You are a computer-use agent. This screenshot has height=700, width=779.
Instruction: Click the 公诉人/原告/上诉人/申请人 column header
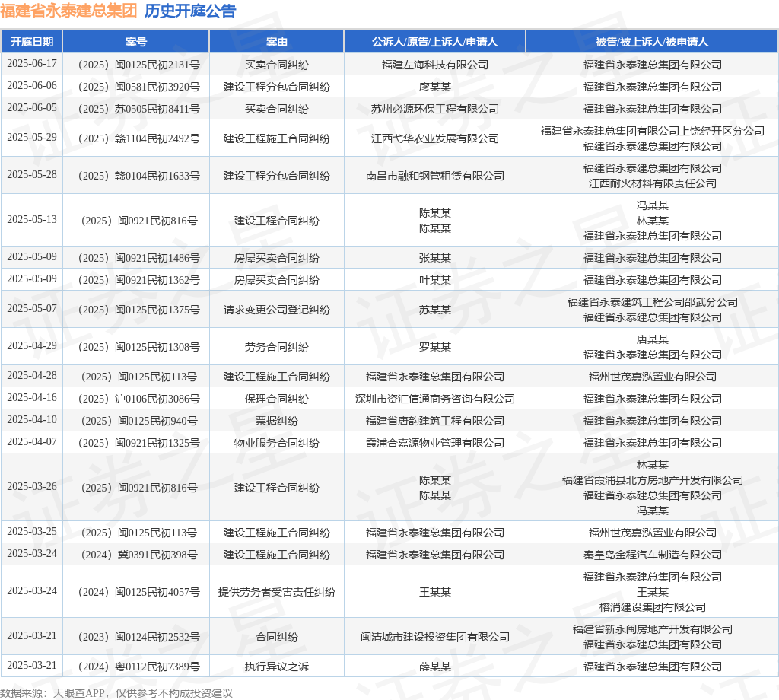pos(434,42)
